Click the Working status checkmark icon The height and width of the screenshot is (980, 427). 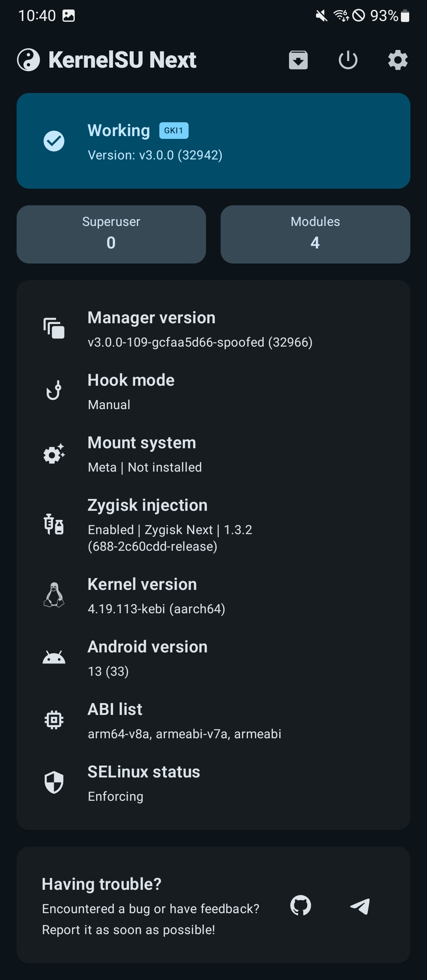[x=54, y=141]
